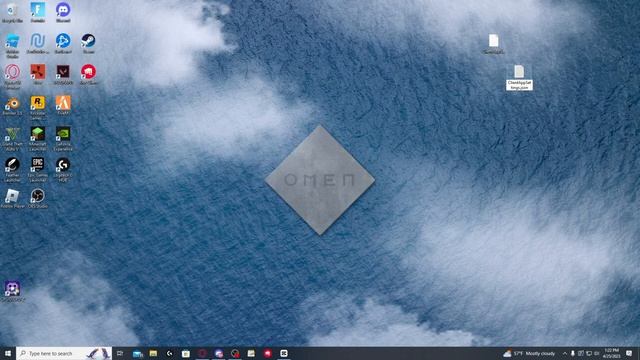The width and height of the screenshot is (640, 360).
Task: Open the Feather Launcher desktop shortcut
Action: 12,170
